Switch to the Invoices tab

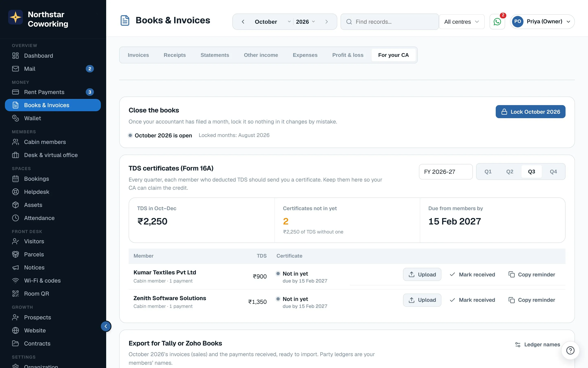pos(138,55)
